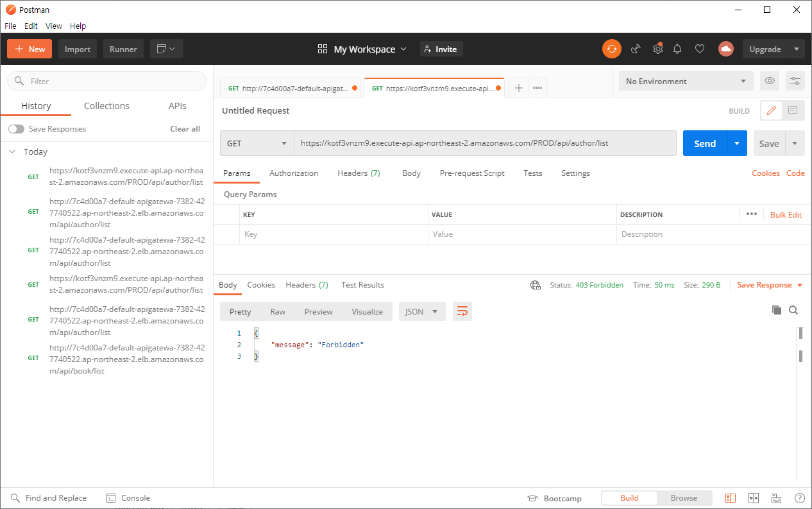Open the Test Results response tab
The image size is (812, 509).
click(362, 285)
